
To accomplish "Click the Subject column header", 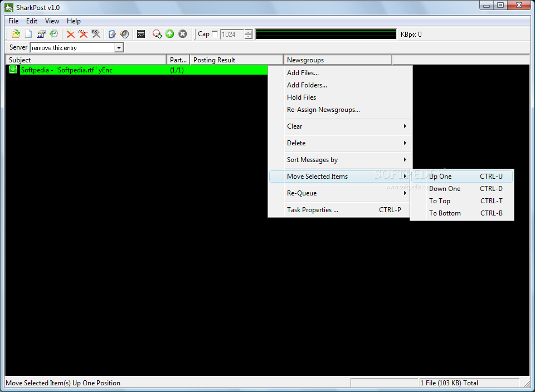I will pos(86,60).
